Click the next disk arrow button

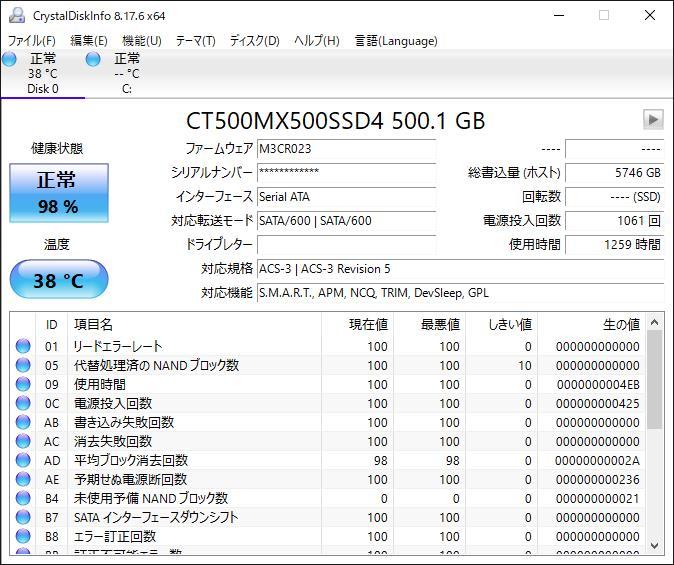point(653,119)
